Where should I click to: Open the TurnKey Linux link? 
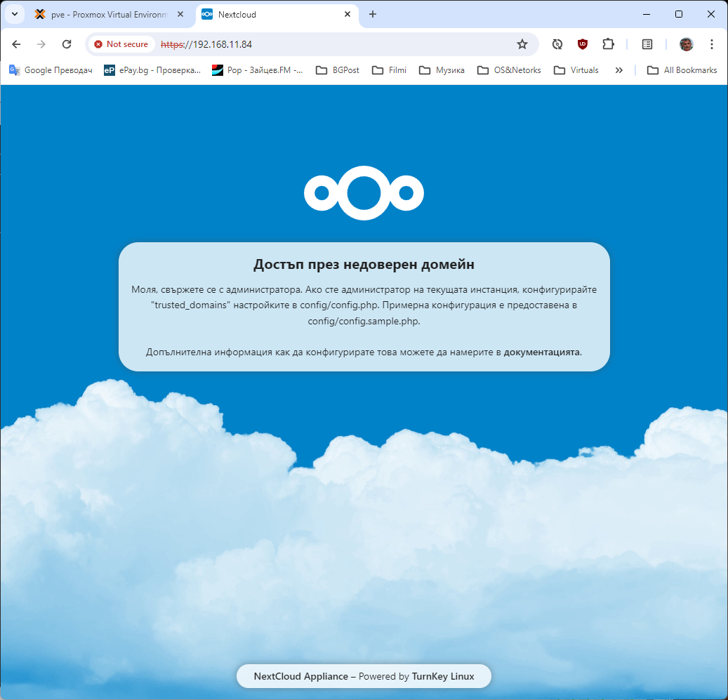(443, 676)
